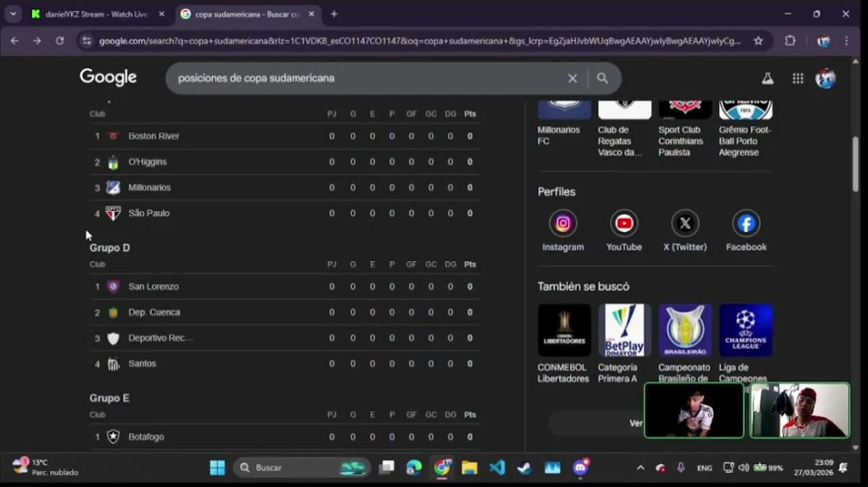Open O'Higgins team row

(x=284, y=162)
